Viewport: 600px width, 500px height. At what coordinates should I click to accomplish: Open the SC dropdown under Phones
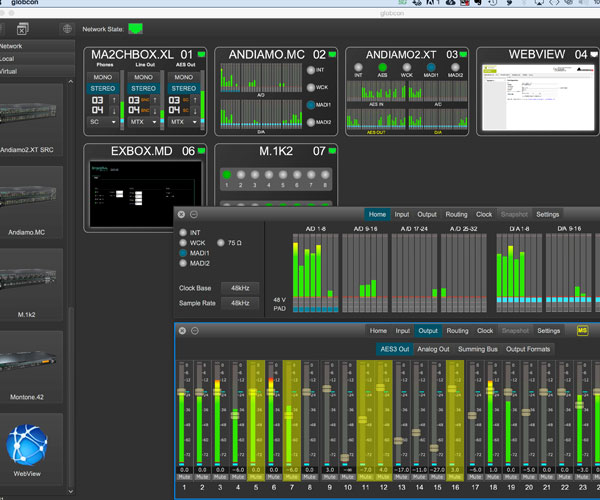tap(103, 122)
